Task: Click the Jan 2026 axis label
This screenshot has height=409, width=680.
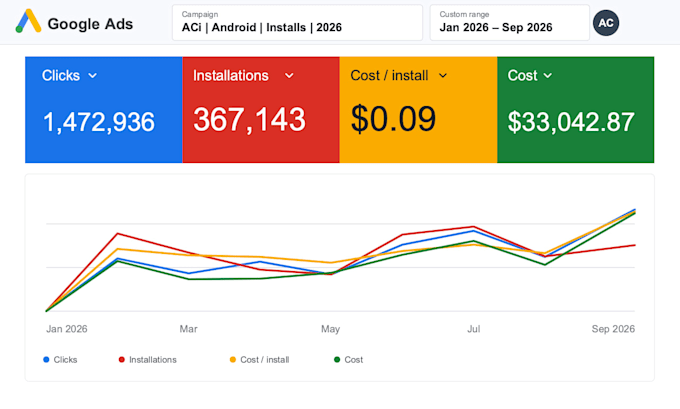Action: click(67, 329)
